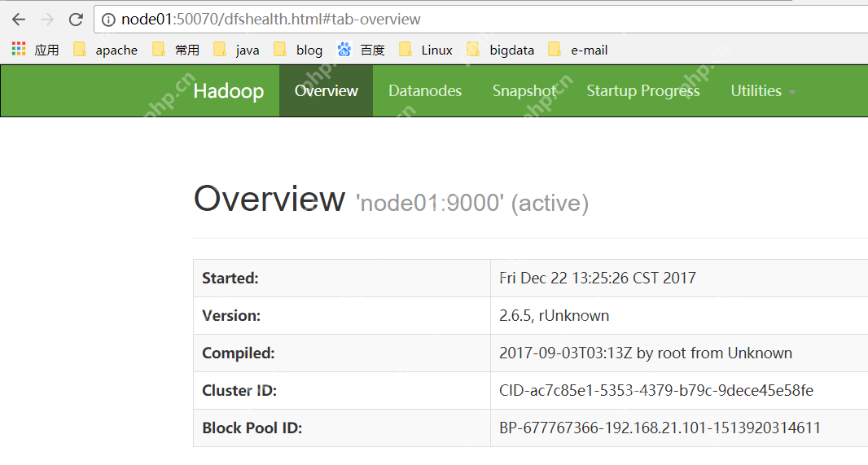868x465 pixels.
Task: Click the browser back arrow
Action: click(x=19, y=20)
